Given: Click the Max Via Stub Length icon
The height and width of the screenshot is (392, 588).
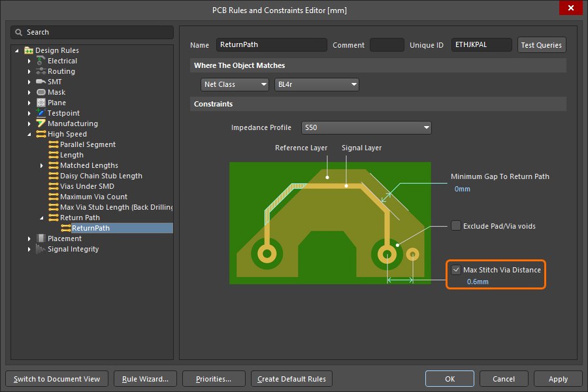Looking at the screenshot, I should (54, 207).
